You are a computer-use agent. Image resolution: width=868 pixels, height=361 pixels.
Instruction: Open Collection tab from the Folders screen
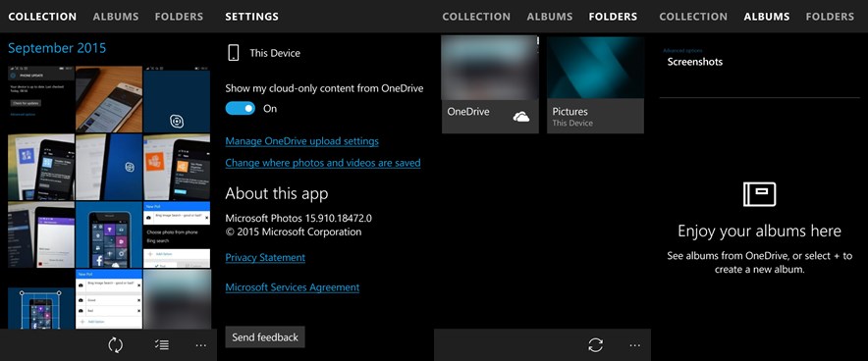476,17
